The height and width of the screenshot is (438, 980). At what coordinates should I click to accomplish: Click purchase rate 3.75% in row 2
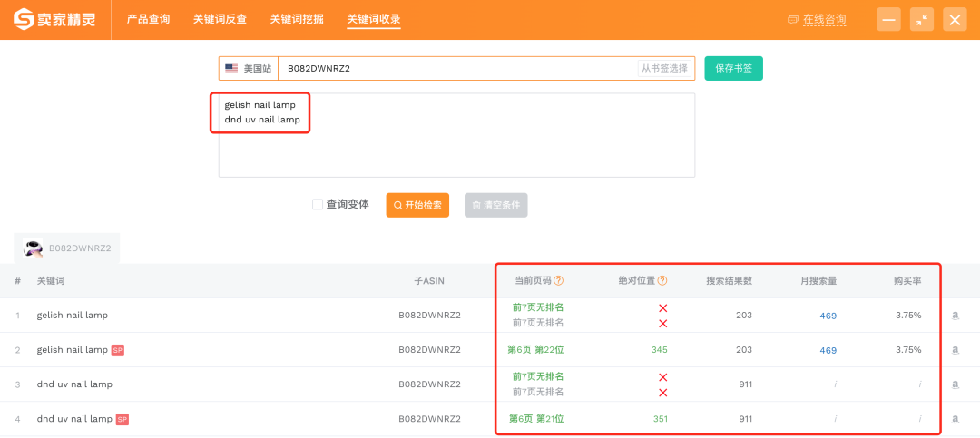(908, 350)
